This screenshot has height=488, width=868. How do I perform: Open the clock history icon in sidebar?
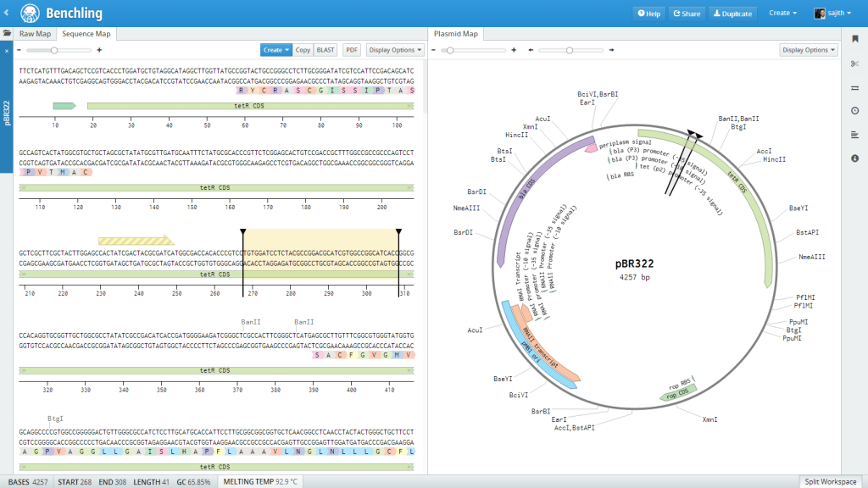pos(854,111)
